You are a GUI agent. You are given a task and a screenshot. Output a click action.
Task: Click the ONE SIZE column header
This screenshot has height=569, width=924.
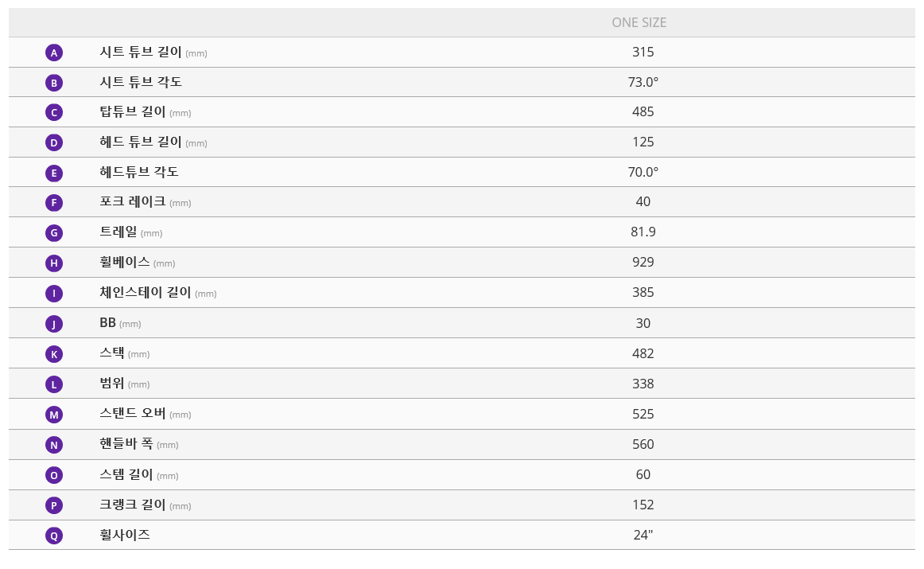tap(639, 22)
